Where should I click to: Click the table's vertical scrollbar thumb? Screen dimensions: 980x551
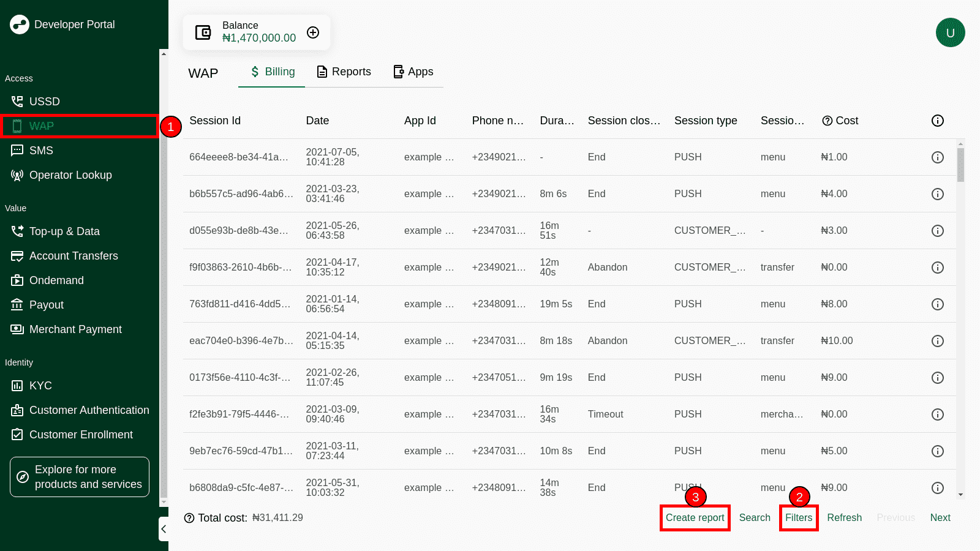point(960,164)
